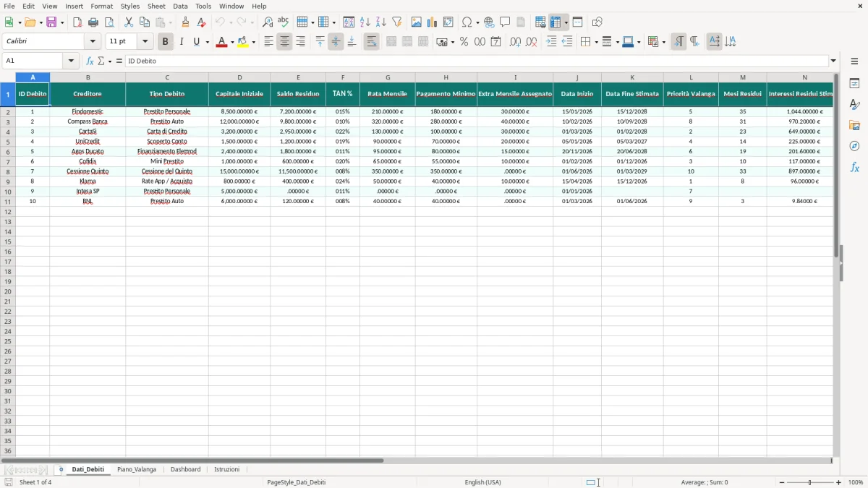Open the Conditional Formatting dropdown arrow
Viewport: 868px width, 488px height.
[x=663, y=42]
